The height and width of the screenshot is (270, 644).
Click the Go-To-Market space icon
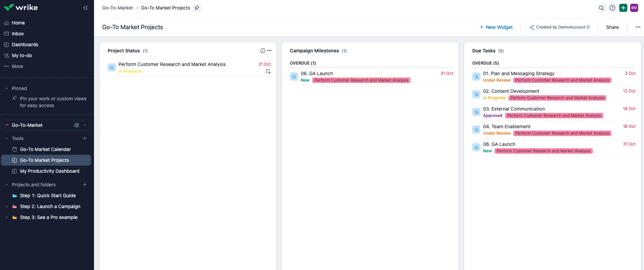click(6, 125)
